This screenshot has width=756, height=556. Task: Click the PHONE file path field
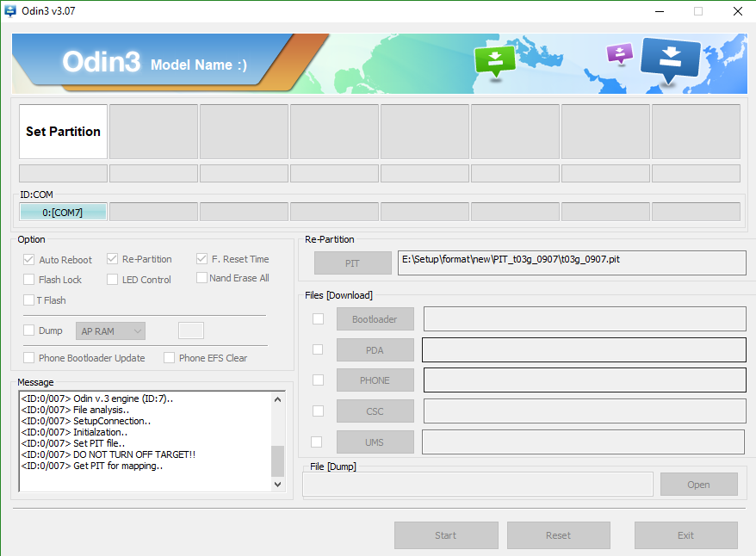585,380
